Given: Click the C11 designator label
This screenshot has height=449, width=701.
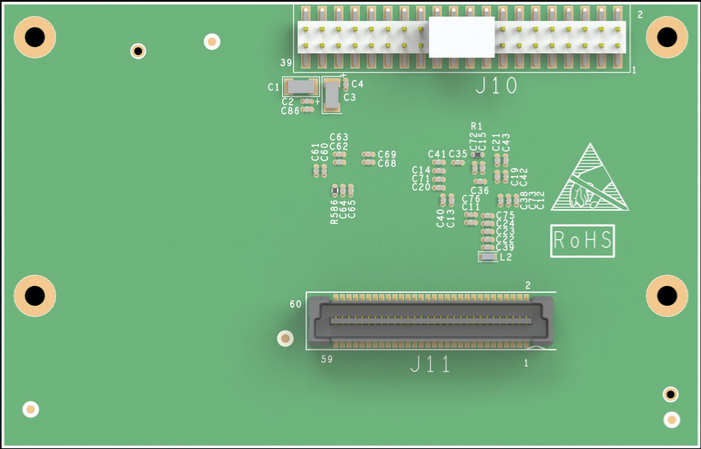Looking at the screenshot, I should 471,207.
